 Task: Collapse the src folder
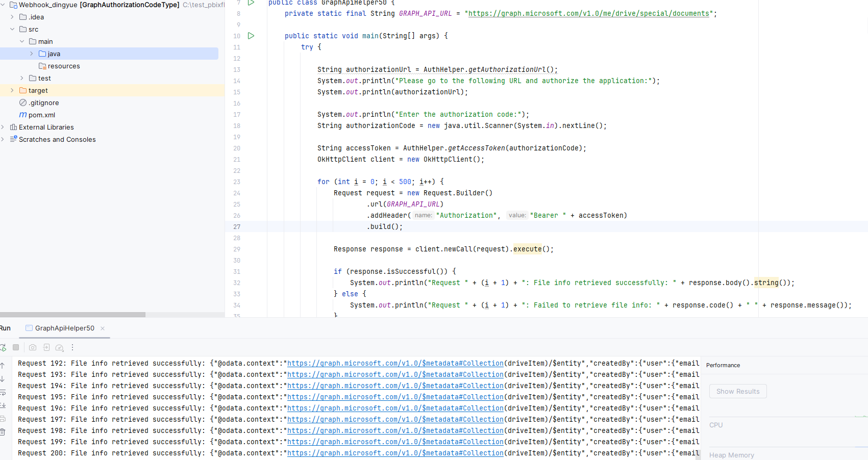pos(12,29)
